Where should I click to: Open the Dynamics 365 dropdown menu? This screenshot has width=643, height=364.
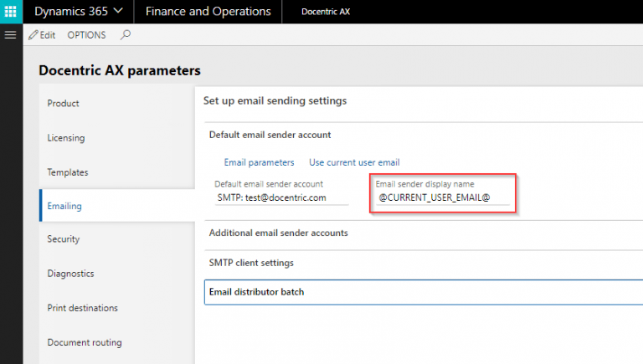(79, 12)
